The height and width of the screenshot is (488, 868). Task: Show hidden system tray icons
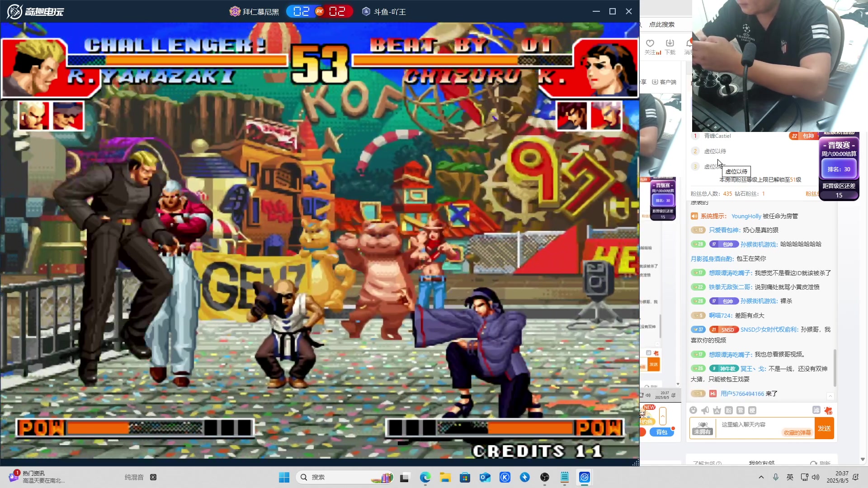click(x=761, y=477)
